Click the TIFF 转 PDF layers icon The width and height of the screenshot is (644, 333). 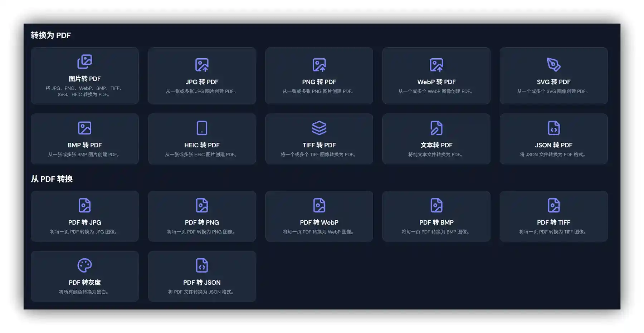pos(319,128)
